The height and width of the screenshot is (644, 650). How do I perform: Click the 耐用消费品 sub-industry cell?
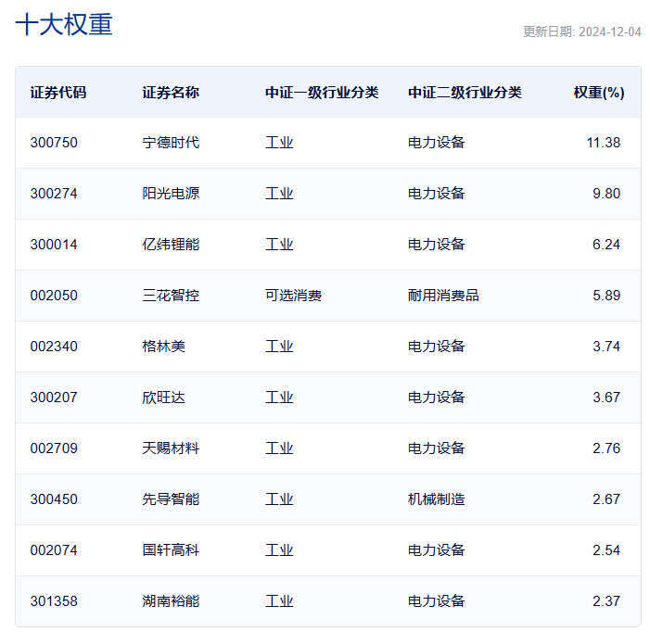click(x=443, y=296)
